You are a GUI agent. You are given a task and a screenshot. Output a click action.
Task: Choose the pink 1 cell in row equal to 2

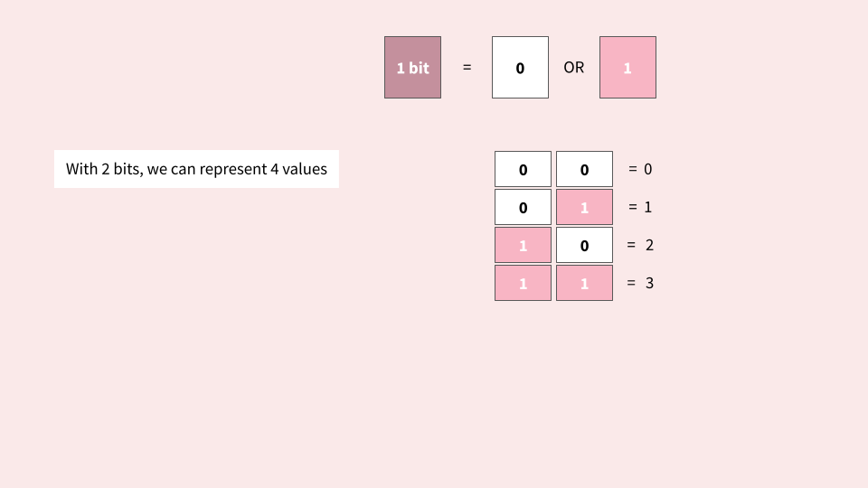523,245
